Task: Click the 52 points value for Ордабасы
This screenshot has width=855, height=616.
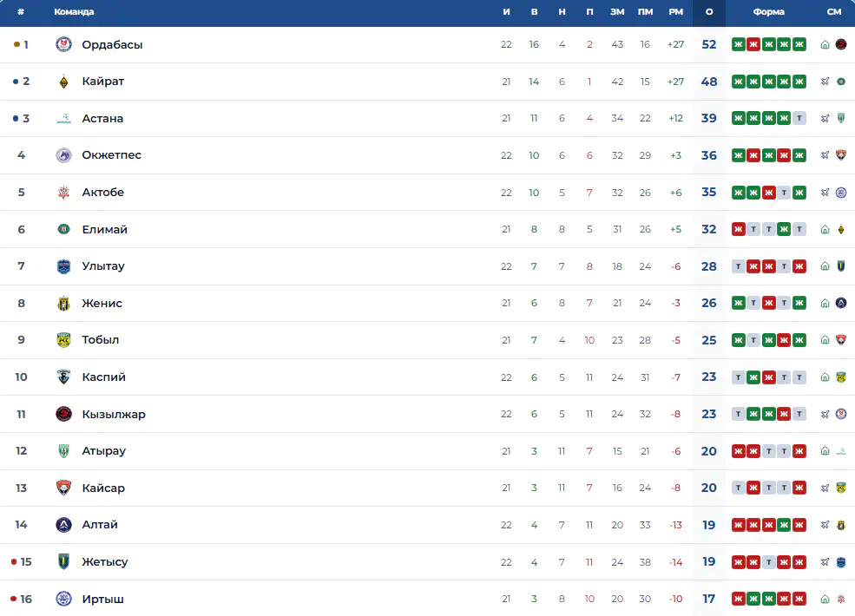Action: point(709,45)
